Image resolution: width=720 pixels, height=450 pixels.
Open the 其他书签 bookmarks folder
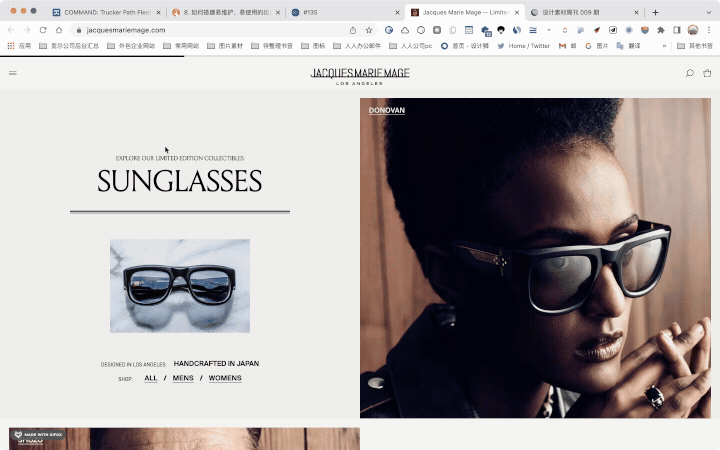[695, 46]
